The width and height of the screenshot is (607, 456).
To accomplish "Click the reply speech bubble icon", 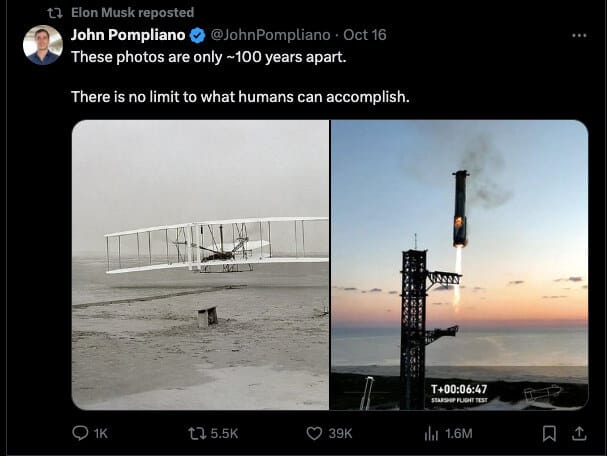I will 81,433.
